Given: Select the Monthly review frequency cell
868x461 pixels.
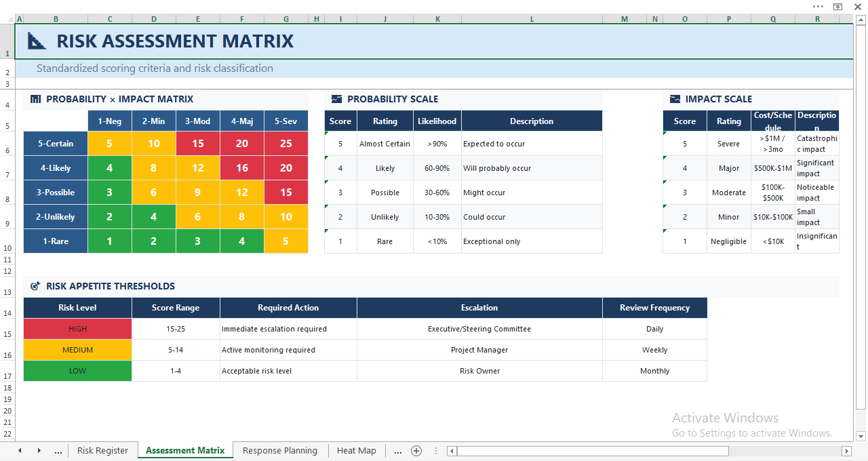Looking at the screenshot, I should (654, 371).
